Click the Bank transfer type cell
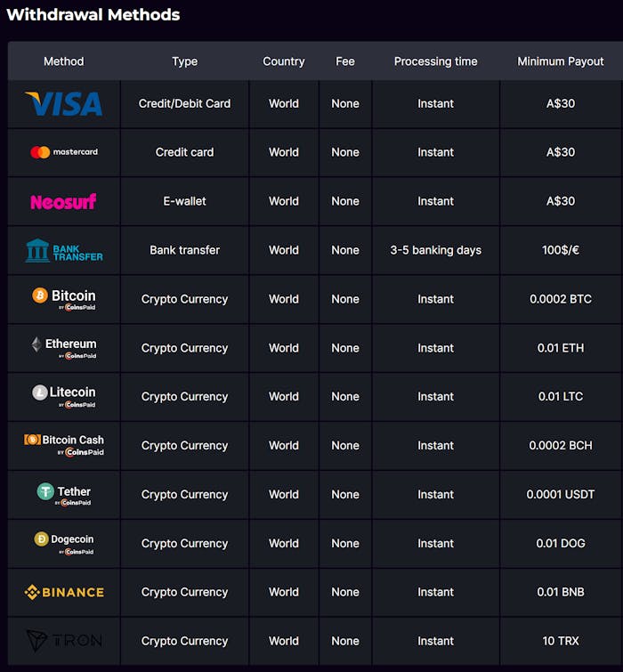623x672 pixels. tap(184, 250)
